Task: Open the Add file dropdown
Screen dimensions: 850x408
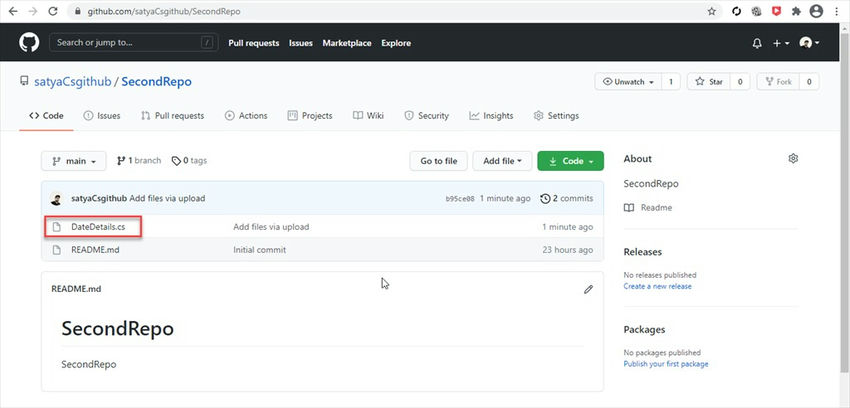Action: pyautogui.click(x=502, y=161)
